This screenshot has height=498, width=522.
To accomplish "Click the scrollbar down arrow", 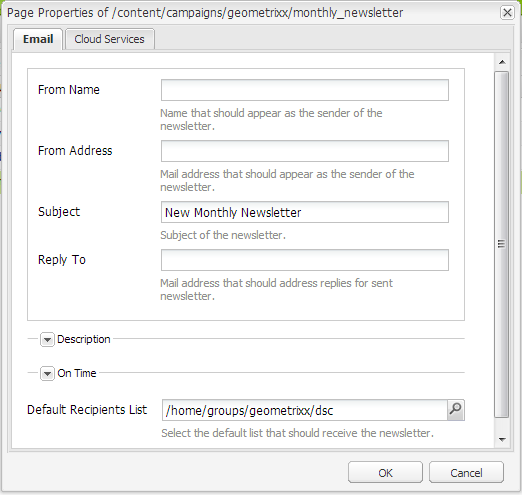I will [x=502, y=440].
